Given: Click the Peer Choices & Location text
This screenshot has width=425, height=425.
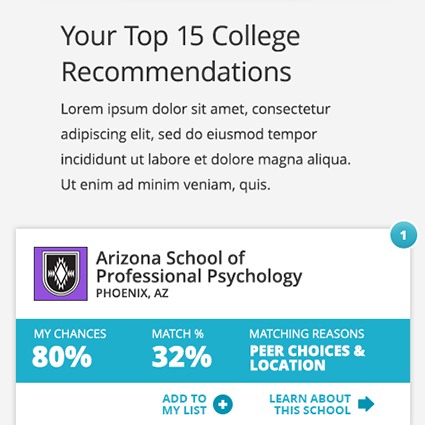Looking at the screenshot, I should pyautogui.click(x=307, y=358).
